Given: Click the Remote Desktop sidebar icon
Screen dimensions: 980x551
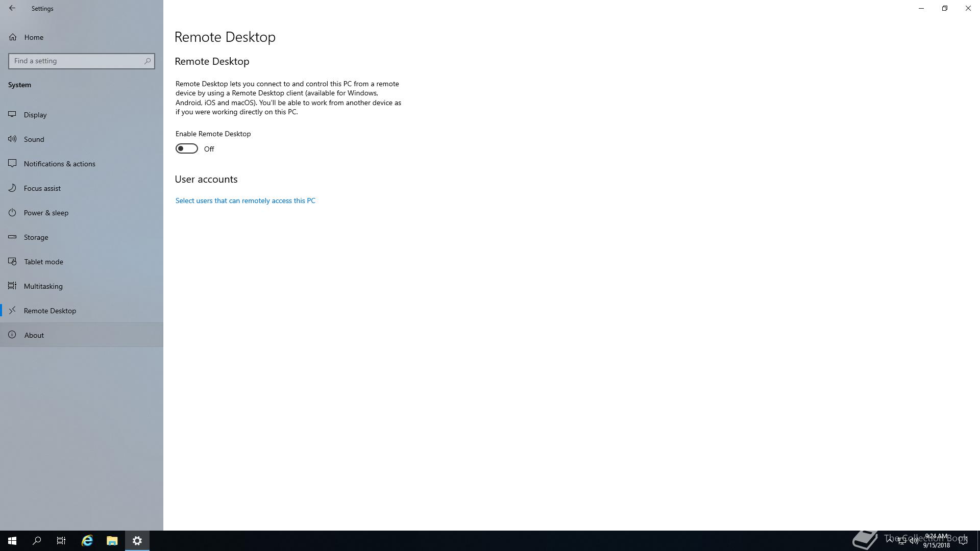Looking at the screenshot, I should 12,310.
